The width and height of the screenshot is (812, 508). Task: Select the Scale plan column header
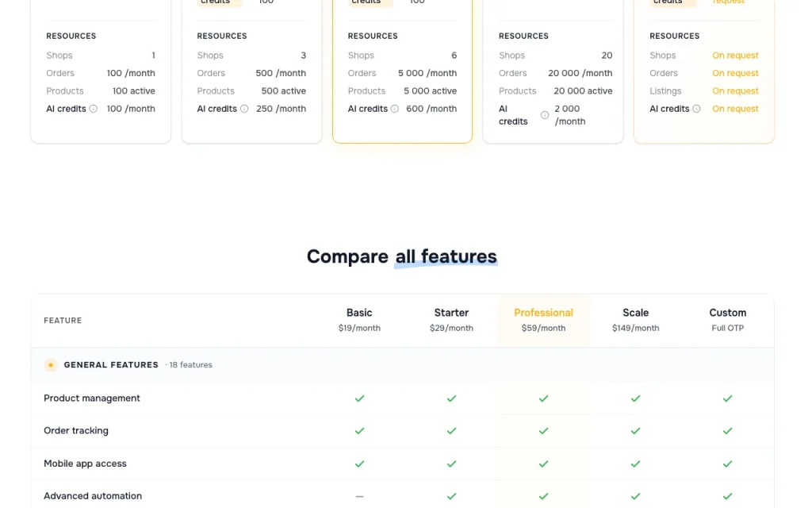[635, 320]
